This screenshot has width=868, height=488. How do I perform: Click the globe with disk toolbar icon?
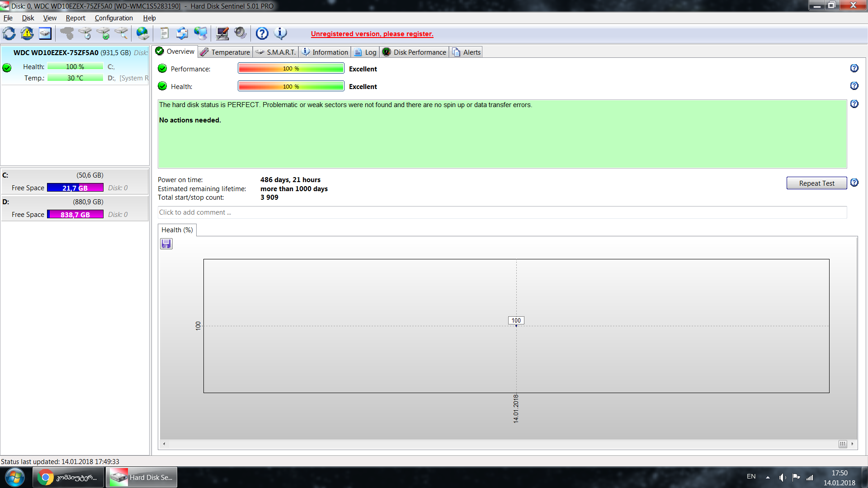[142, 33]
